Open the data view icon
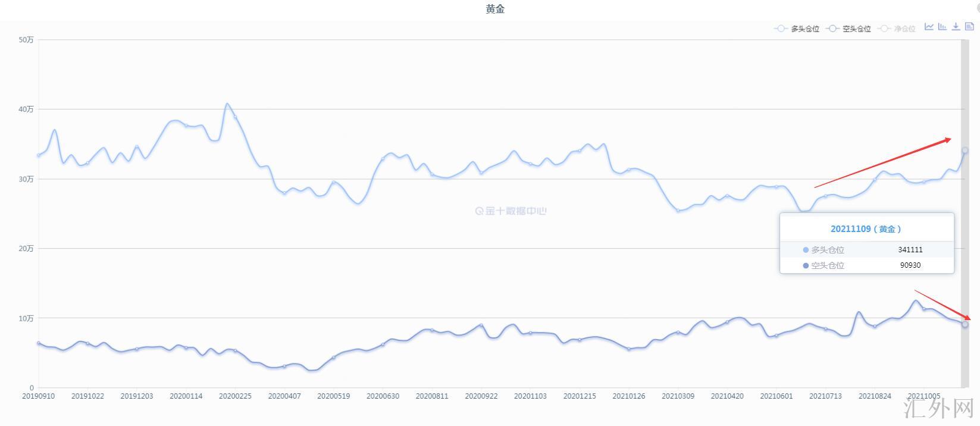980x426 pixels. coord(969,27)
